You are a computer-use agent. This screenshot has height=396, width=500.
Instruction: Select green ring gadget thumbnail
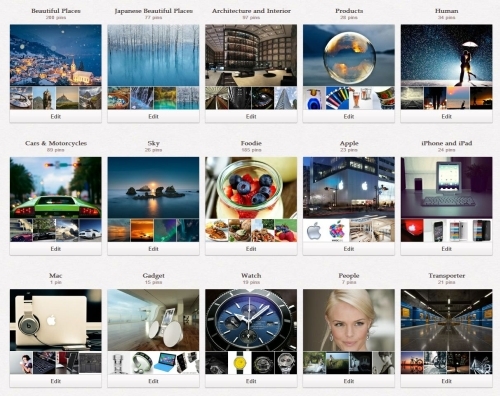tap(142, 363)
